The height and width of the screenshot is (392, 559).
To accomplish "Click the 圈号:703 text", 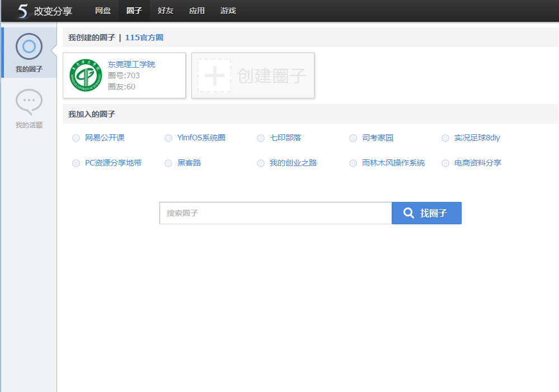I will pyautogui.click(x=124, y=75).
